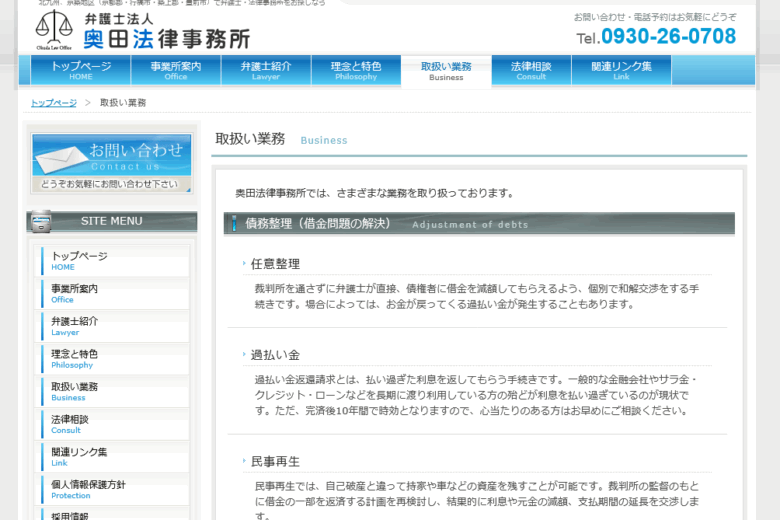Click the arrow bullet next to 民事再生
Image resolution: width=780 pixels, height=520 pixels.
click(244, 461)
